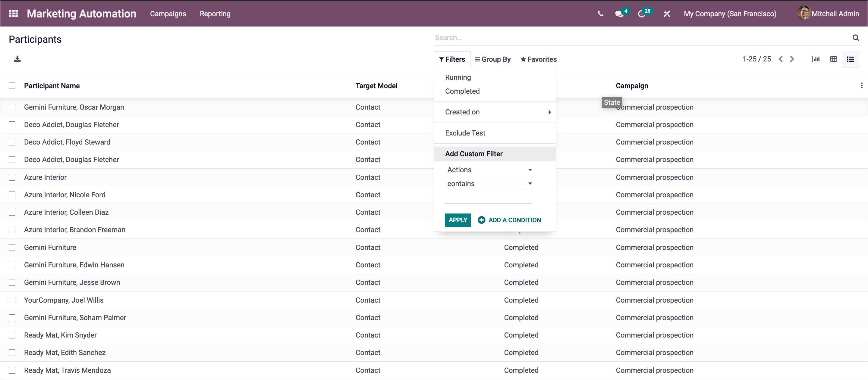The width and height of the screenshot is (868, 380).
Task: Check the Azure Interior row checkbox
Action: [12, 177]
